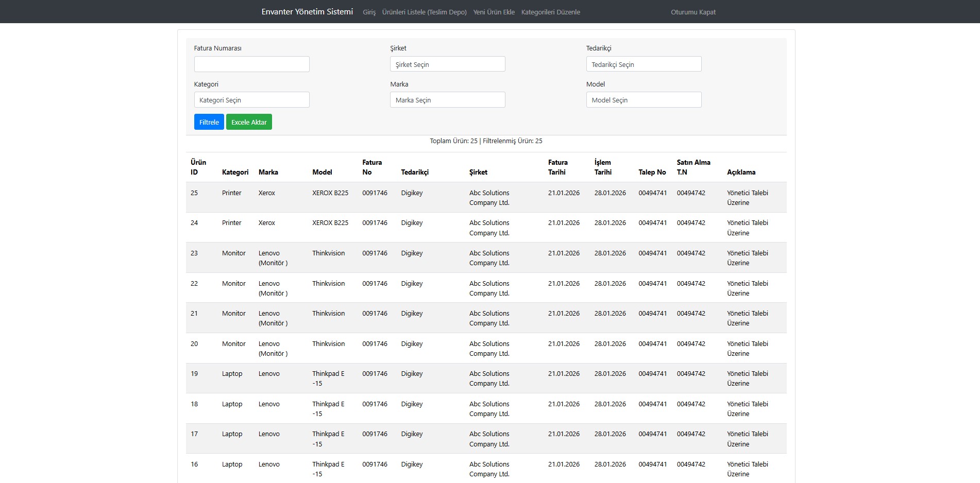Screen dimensions: 980x483
Task: Click the Tedarikçi column header
Action: pyautogui.click(x=415, y=173)
